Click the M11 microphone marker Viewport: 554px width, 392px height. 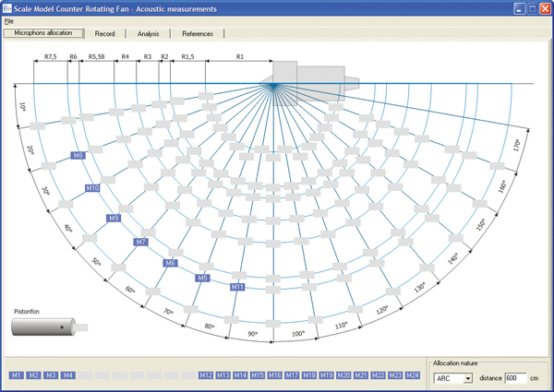[237, 287]
